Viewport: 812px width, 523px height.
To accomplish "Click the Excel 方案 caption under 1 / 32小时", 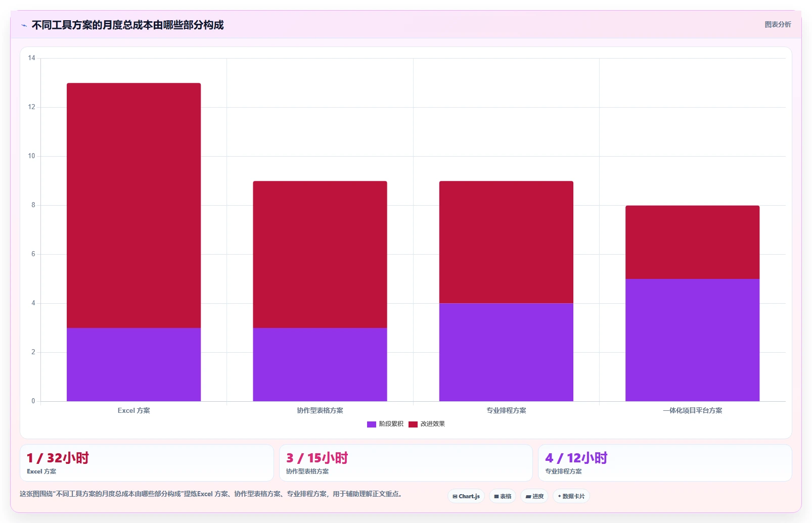I will [x=41, y=471].
